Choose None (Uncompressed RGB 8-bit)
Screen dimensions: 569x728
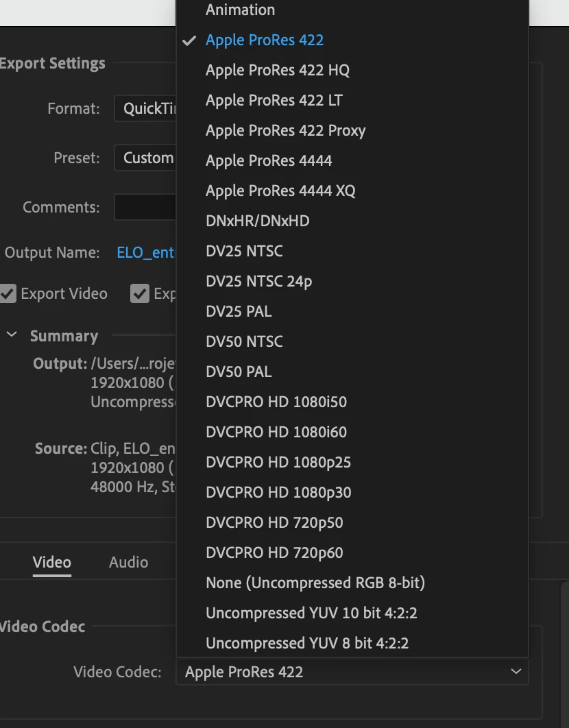[352, 583]
